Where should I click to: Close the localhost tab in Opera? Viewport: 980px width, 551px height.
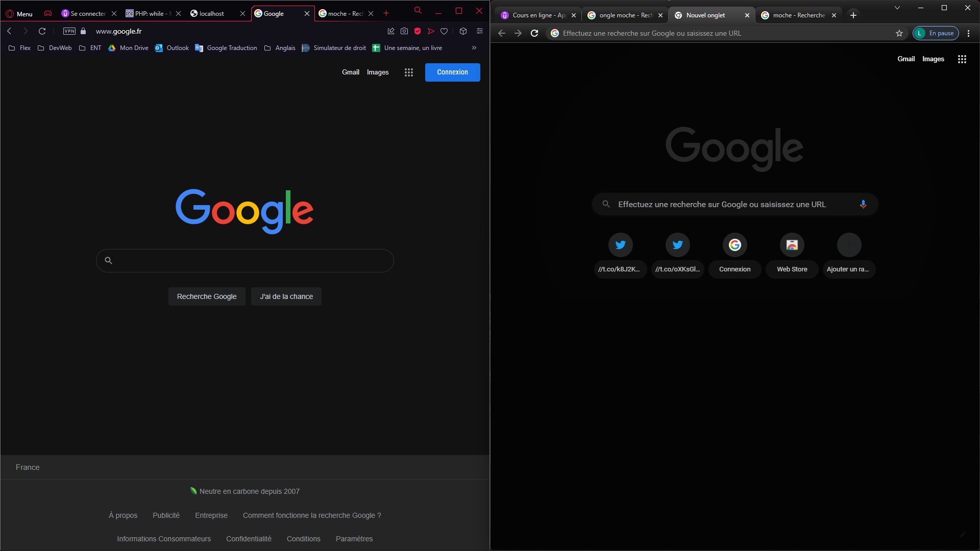coord(242,14)
